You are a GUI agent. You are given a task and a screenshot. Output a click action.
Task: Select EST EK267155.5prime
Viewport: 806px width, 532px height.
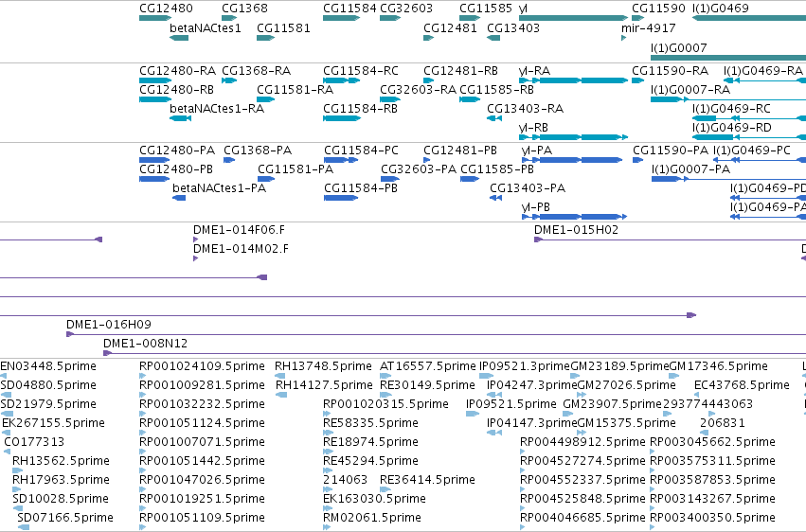(x=7, y=433)
